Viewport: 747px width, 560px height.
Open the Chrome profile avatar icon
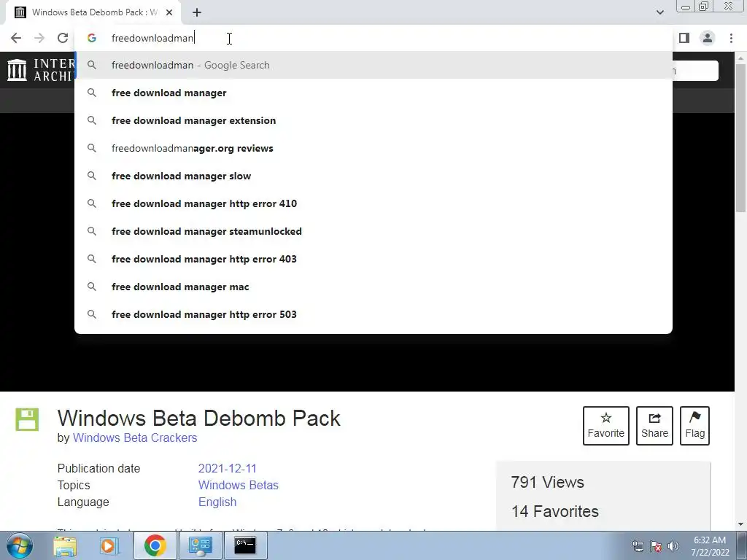[708, 38]
